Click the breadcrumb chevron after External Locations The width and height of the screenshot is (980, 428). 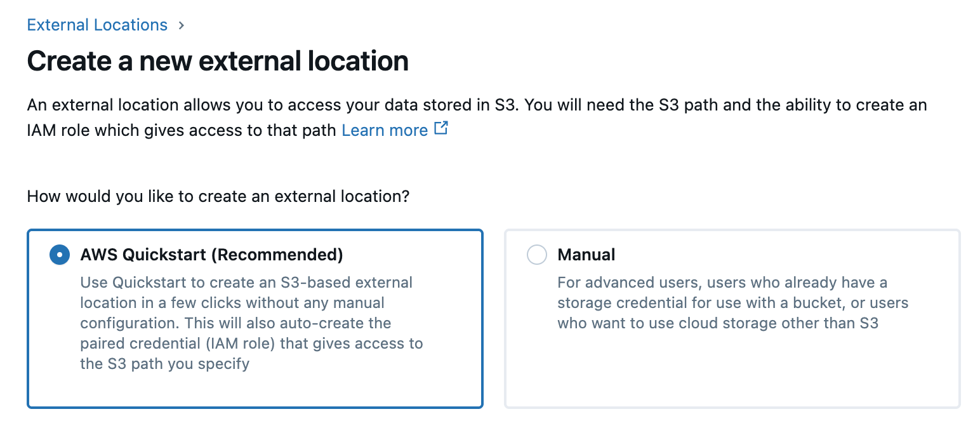(x=182, y=25)
